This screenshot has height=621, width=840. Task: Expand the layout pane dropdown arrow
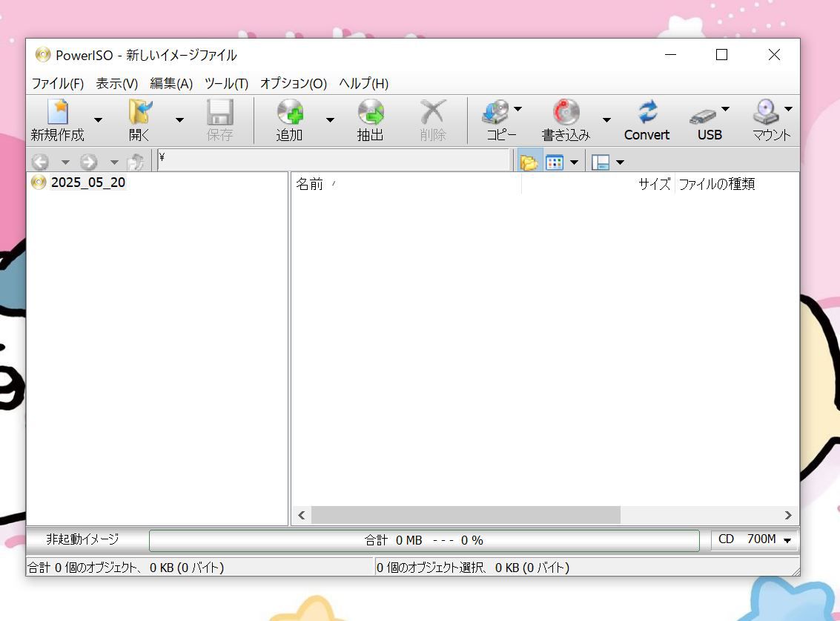click(x=621, y=162)
